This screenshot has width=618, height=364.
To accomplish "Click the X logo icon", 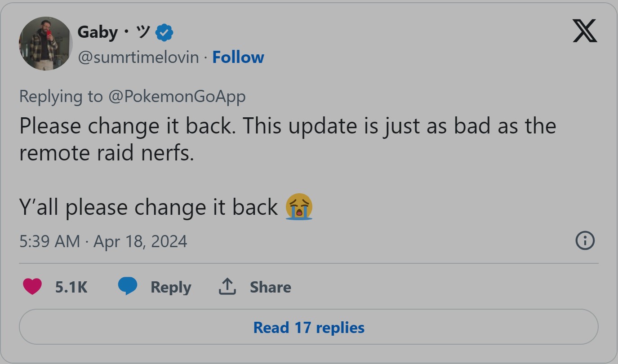I will [585, 31].
